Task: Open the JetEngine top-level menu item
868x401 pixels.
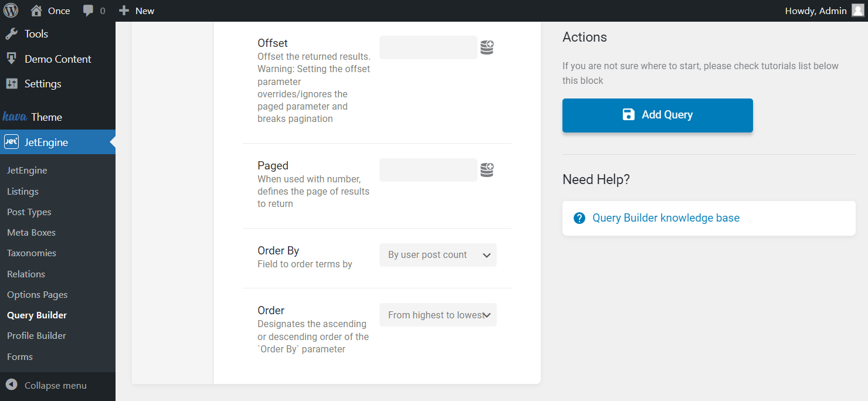Action: pos(57,142)
